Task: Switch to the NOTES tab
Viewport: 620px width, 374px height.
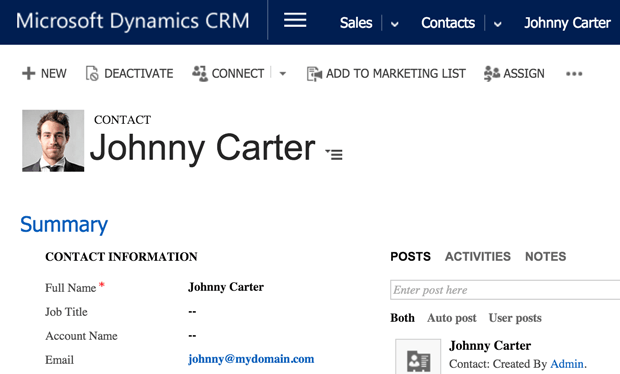Action: click(x=545, y=257)
